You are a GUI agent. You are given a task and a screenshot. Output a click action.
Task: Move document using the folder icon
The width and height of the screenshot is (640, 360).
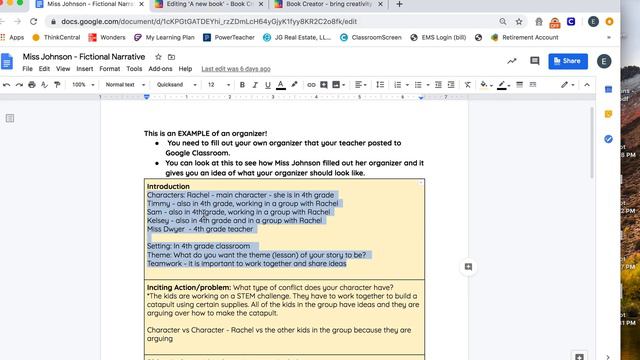point(171,57)
